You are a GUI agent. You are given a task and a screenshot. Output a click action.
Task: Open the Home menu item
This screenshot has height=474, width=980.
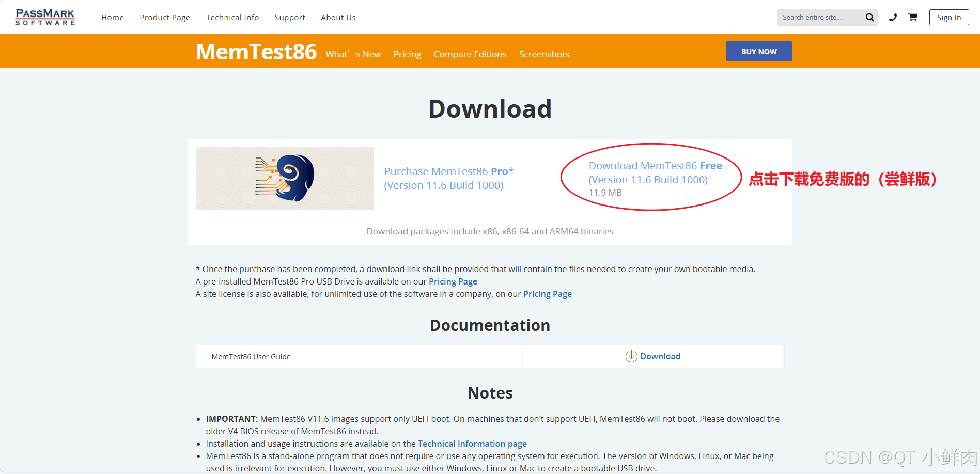[x=113, y=18]
